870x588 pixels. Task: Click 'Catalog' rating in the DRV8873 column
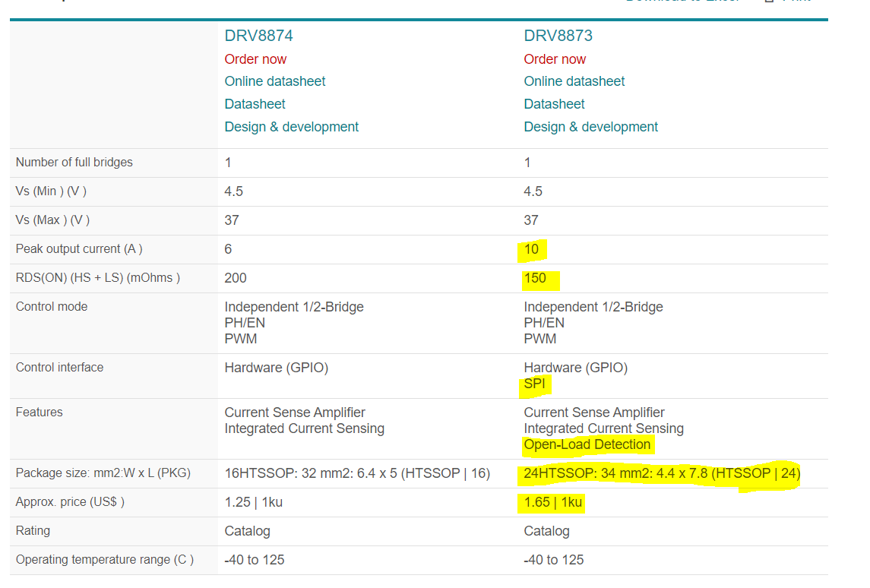click(x=546, y=532)
